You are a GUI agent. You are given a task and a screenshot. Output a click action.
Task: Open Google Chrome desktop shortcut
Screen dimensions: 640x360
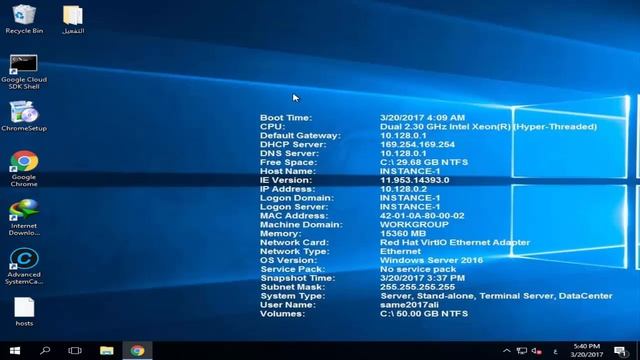24,169
